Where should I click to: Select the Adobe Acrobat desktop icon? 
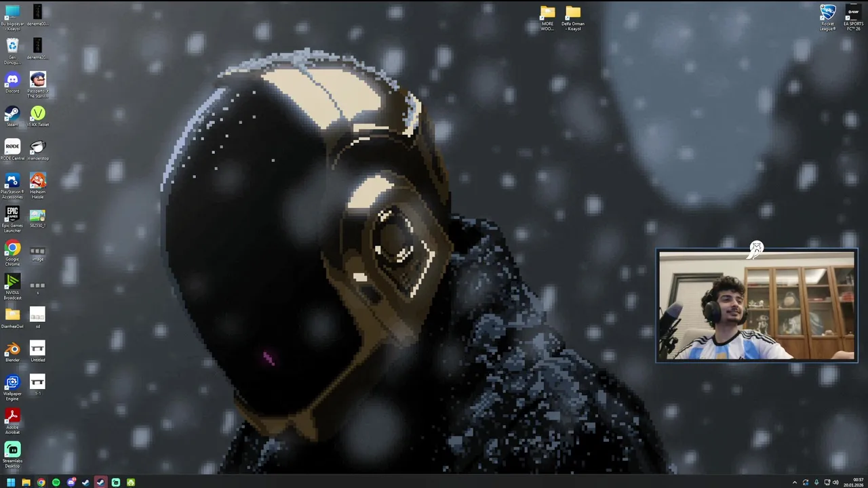click(x=12, y=421)
